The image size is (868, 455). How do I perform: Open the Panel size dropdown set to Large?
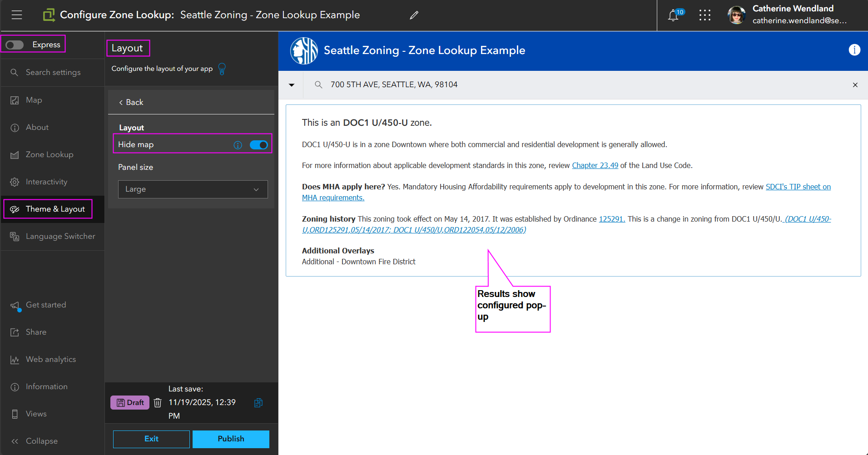(x=192, y=189)
